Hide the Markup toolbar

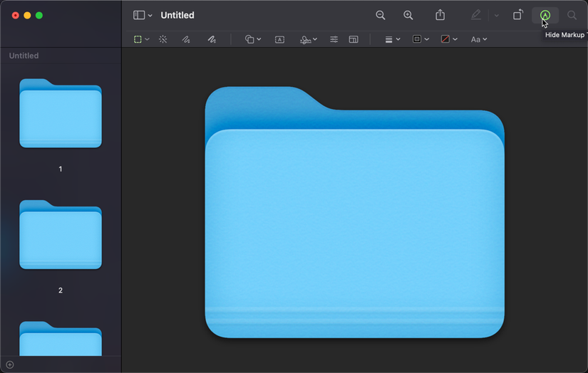click(545, 15)
